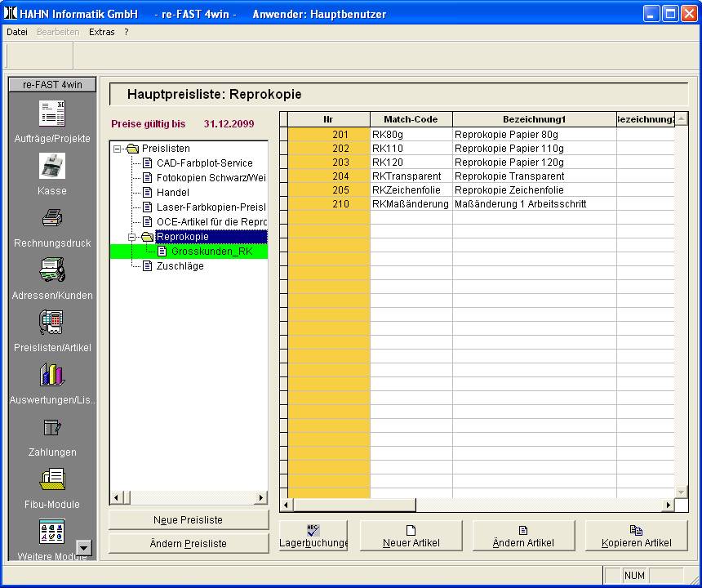Click the Handel price list document icon
Viewport: 702px width, 588px height.
(x=147, y=193)
